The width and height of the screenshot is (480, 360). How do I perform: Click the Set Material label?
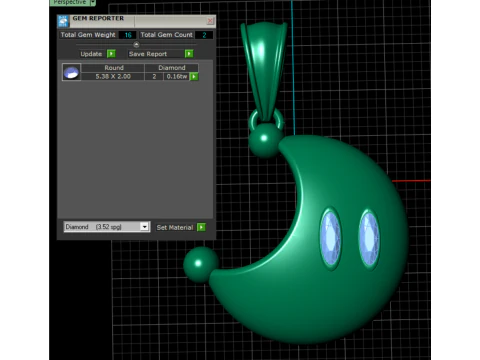pyautogui.click(x=175, y=227)
